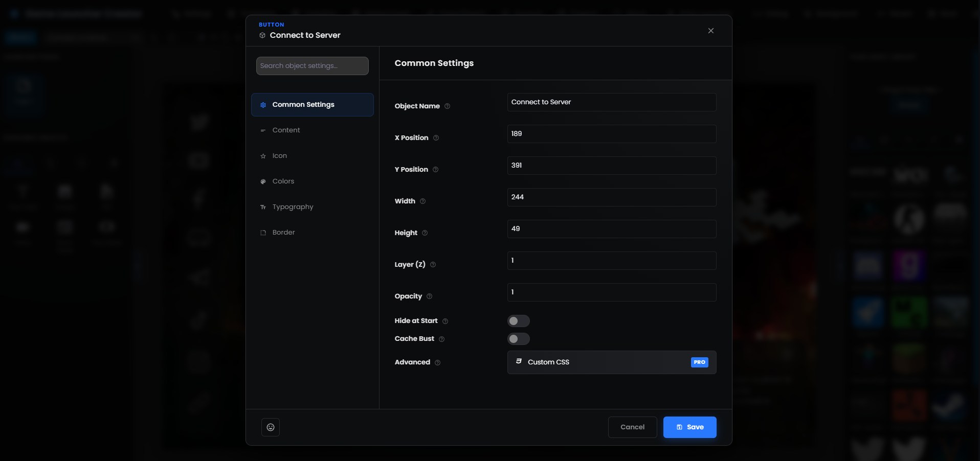Click the help icon beside Object Name
The height and width of the screenshot is (461, 980).
[x=447, y=106]
